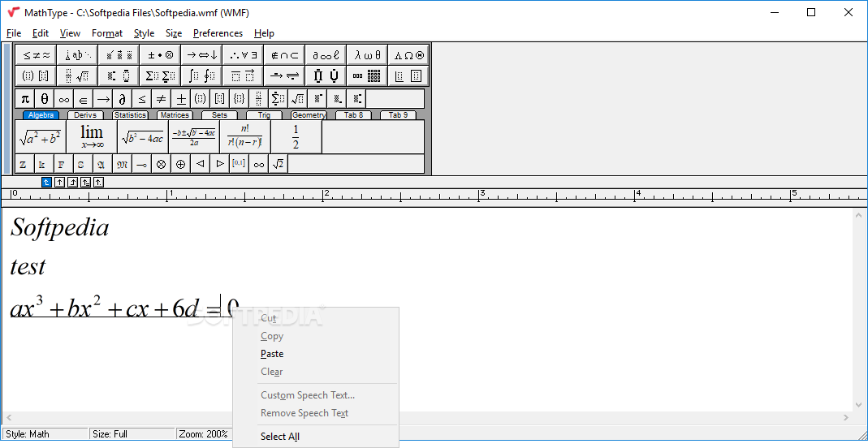
Task: Switch to the Matrices tab
Action: [175, 115]
